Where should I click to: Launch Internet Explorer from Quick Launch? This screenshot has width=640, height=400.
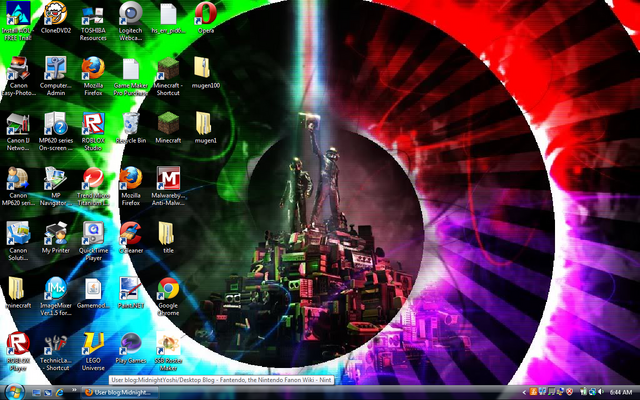tap(60, 393)
